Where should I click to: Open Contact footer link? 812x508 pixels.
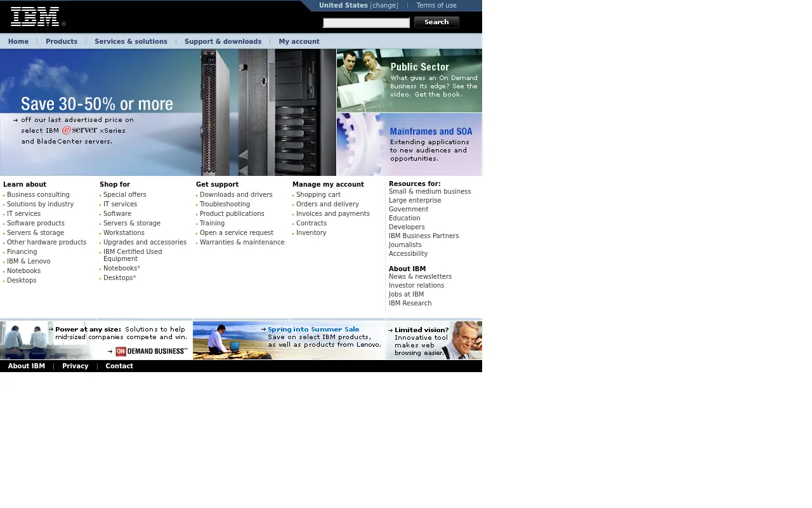[119, 366]
